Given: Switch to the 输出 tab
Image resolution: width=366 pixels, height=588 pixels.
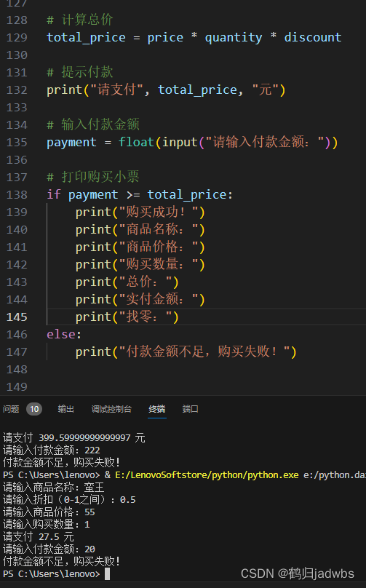Looking at the screenshot, I should 66,409.
